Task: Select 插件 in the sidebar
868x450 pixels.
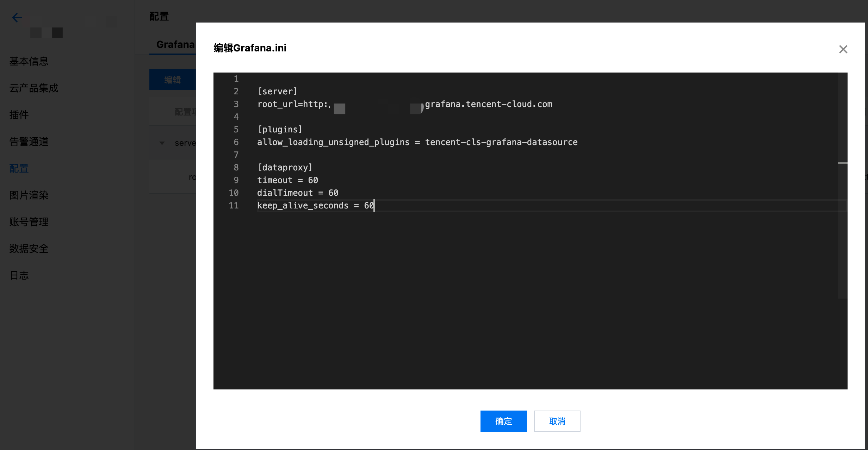Action: click(19, 115)
